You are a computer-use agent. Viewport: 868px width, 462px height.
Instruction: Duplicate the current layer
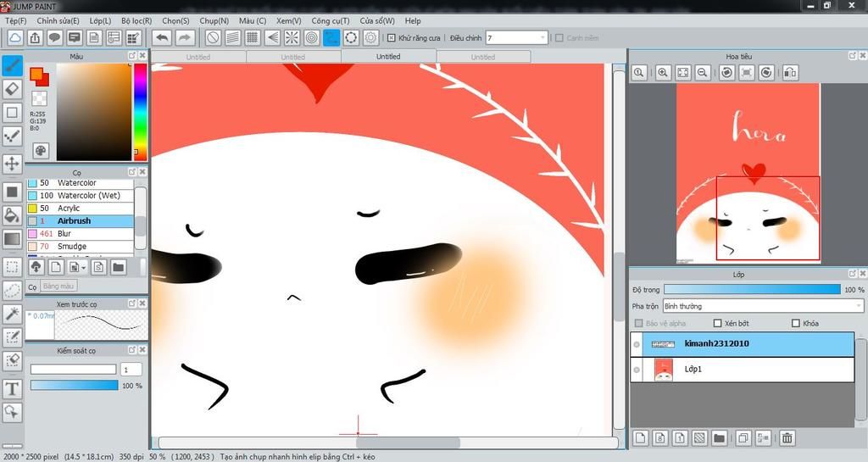point(743,438)
